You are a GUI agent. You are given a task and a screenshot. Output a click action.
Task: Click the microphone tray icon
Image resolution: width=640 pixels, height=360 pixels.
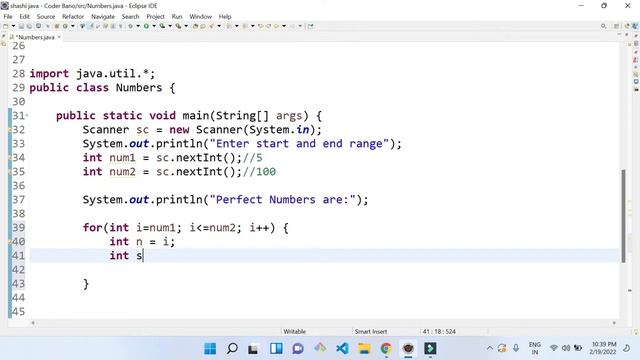[x=516, y=348]
